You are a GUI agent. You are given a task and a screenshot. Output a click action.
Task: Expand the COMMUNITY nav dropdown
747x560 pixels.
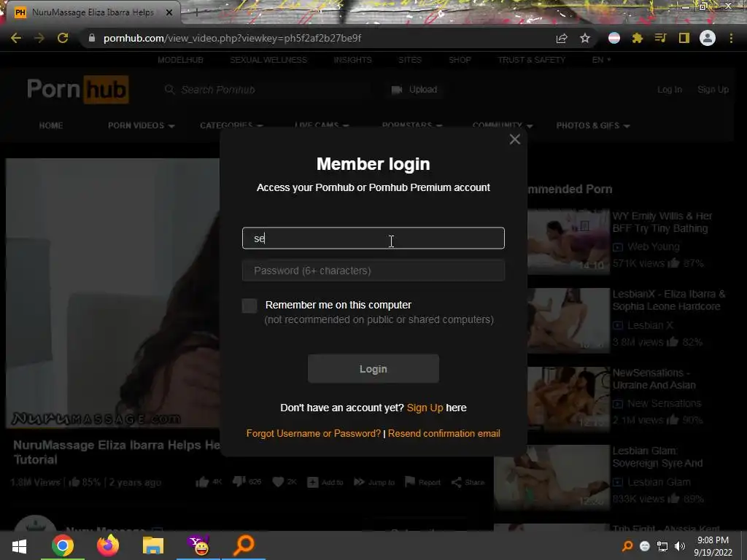(x=502, y=125)
